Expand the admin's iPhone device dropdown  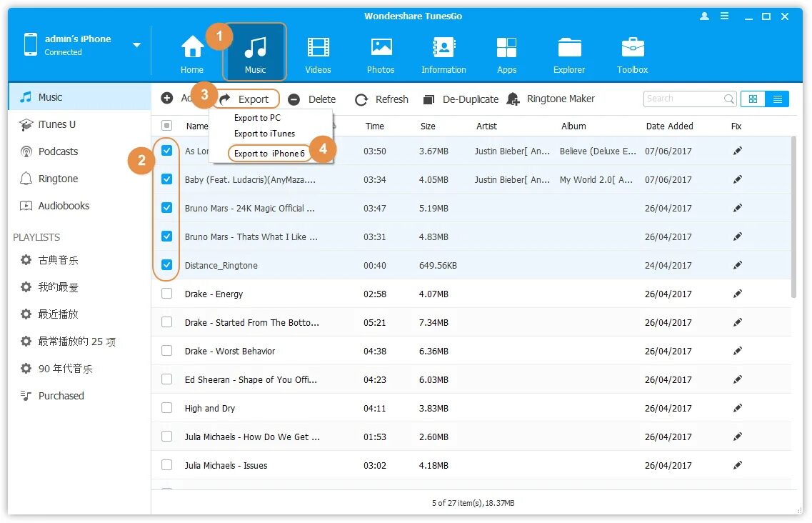click(136, 45)
